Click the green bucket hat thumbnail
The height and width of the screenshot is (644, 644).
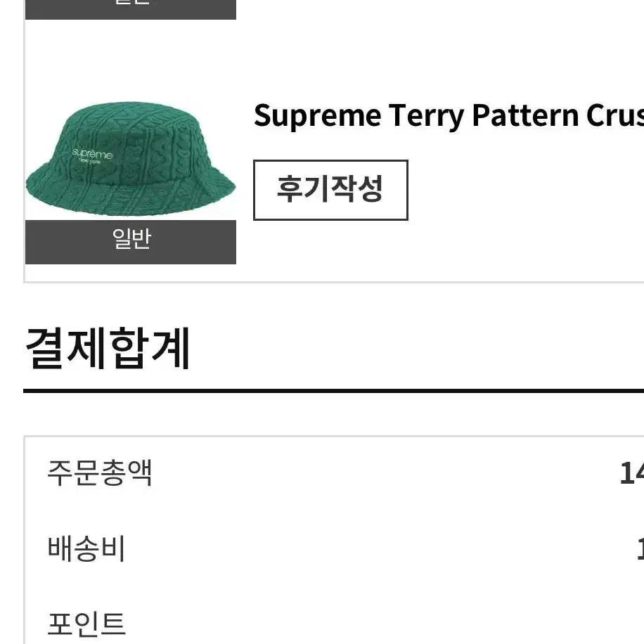click(131, 159)
